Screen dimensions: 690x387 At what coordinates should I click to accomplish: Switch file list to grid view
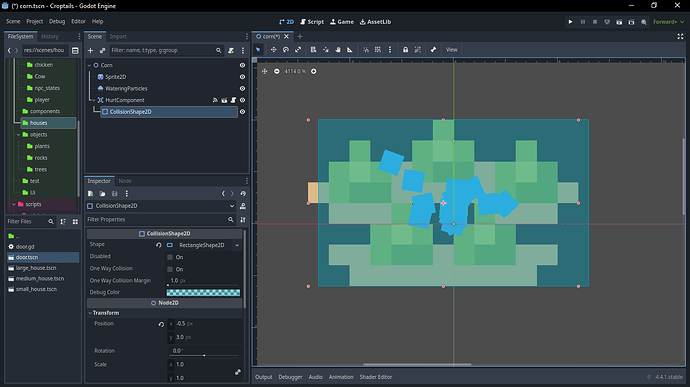point(75,221)
